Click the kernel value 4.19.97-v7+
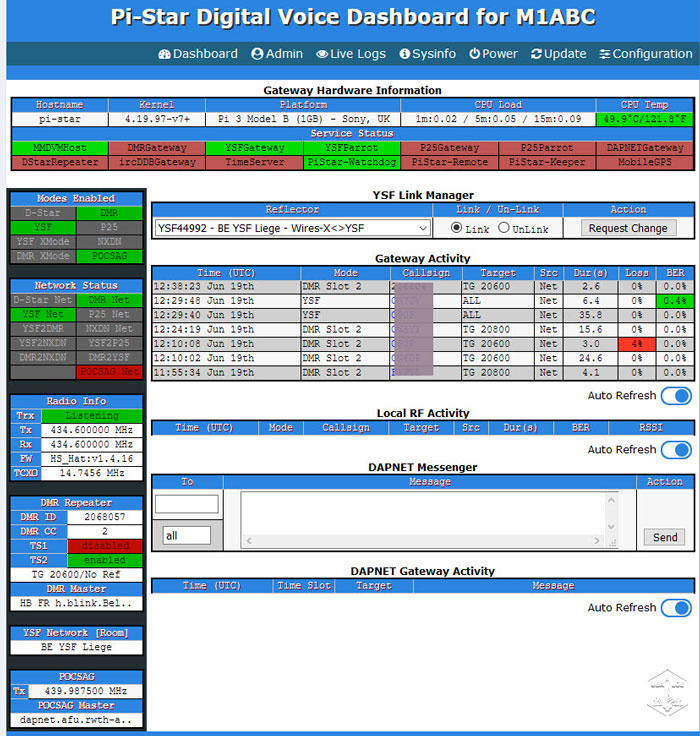The height and width of the screenshot is (736, 700). pos(157,119)
